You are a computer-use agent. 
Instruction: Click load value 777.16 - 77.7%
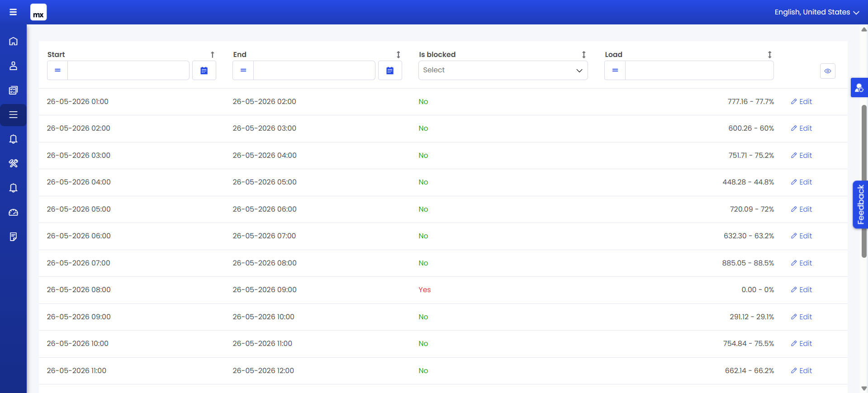point(751,102)
